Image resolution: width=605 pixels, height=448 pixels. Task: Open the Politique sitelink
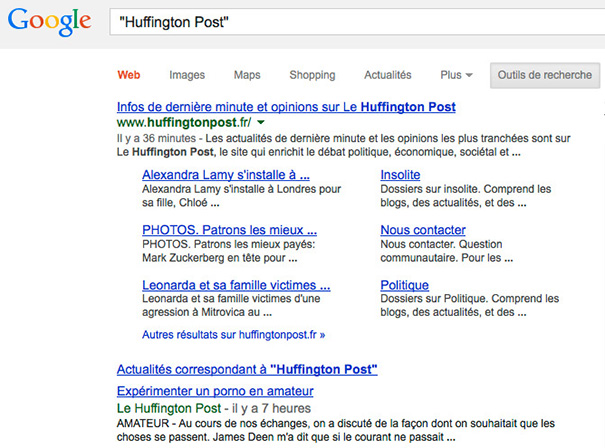tap(404, 285)
